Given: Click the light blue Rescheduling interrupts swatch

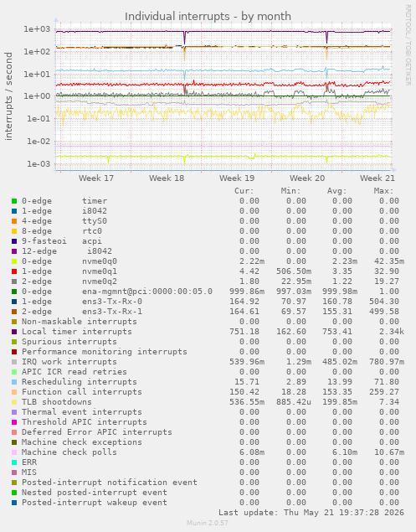Looking at the screenshot, I should pyautogui.click(x=14, y=382).
